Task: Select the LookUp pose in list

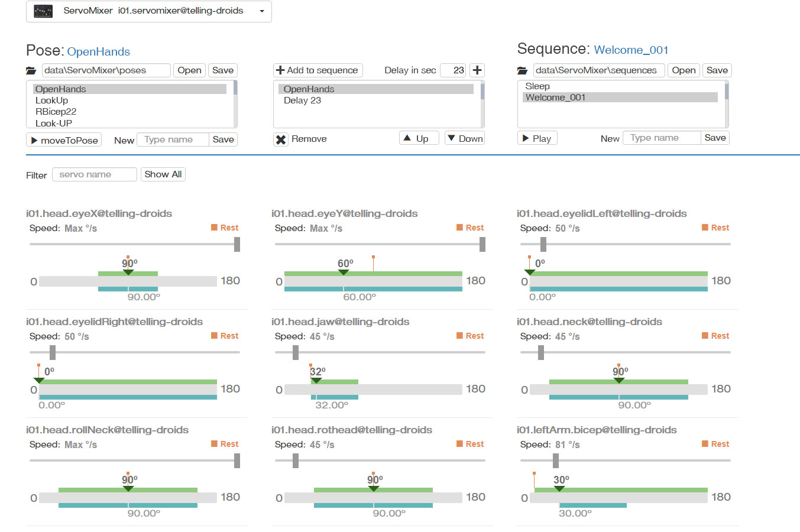Action: [x=52, y=100]
